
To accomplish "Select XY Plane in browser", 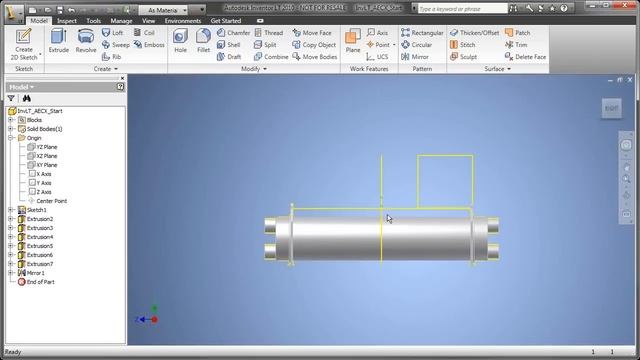I will 42,165.
